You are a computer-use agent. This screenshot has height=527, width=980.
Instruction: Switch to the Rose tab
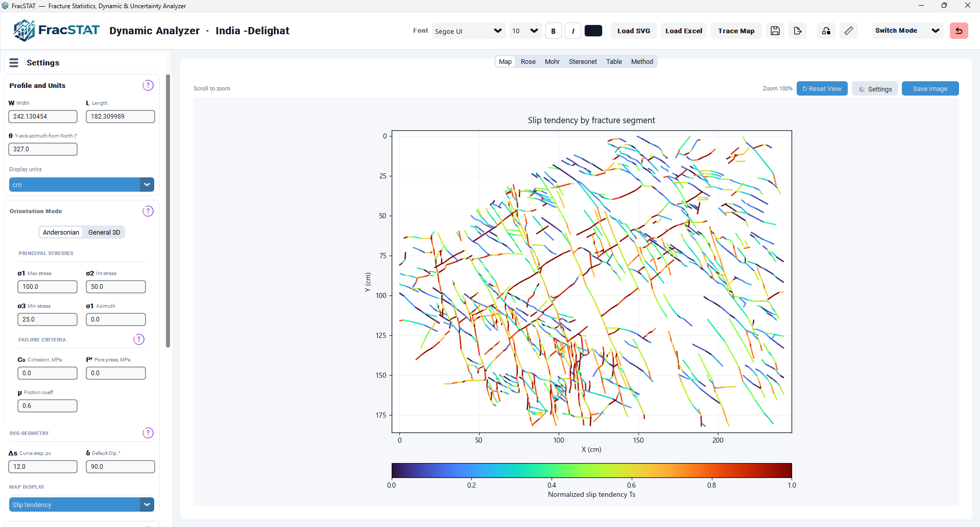[x=528, y=62]
